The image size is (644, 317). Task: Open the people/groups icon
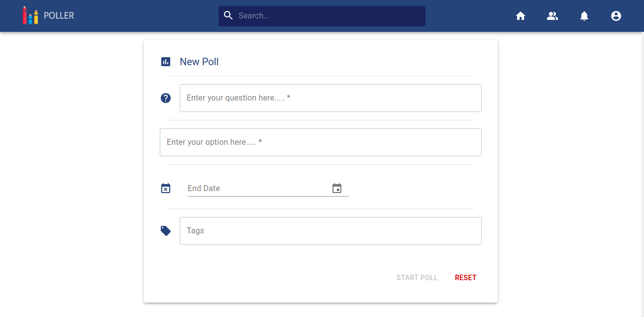click(x=552, y=16)
